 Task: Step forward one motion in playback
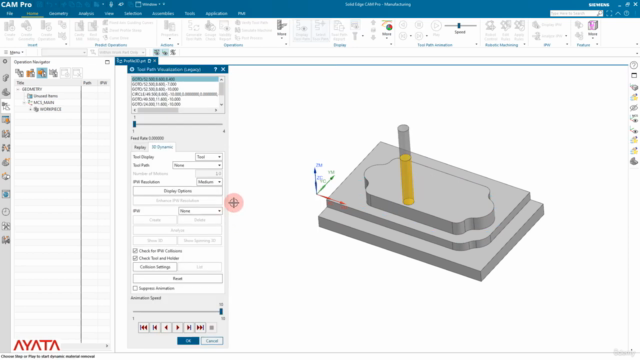pyautogui.click(x=189, y=327)
